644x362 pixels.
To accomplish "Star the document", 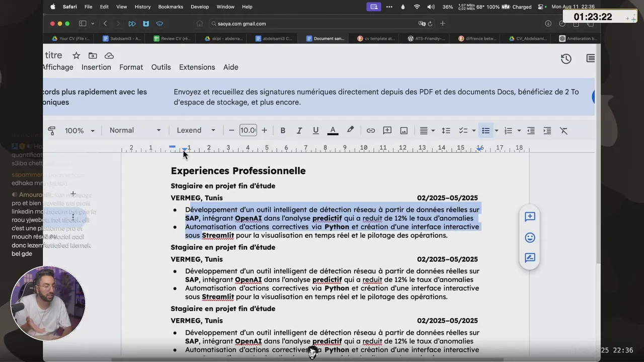I will (76, 56).
